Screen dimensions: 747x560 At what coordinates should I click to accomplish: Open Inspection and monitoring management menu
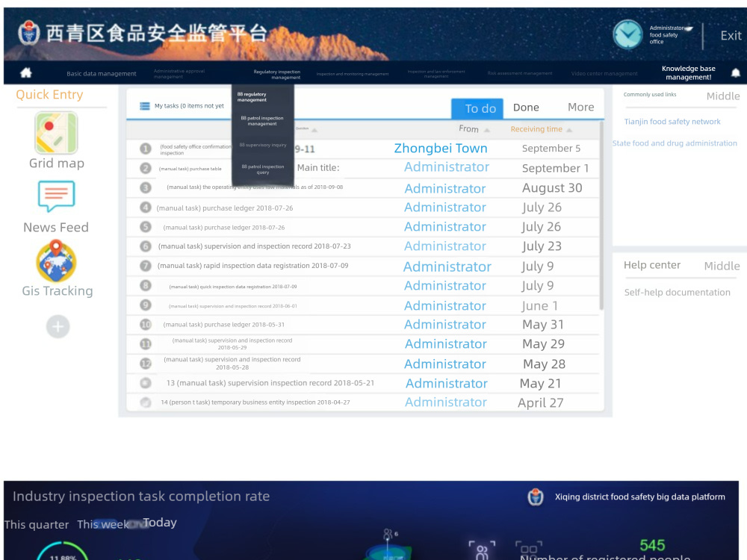pos(353,74)
